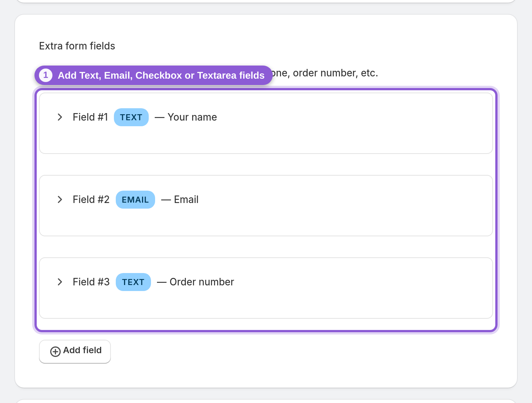Click the 'Order number' field title

(x=202, y=282)
